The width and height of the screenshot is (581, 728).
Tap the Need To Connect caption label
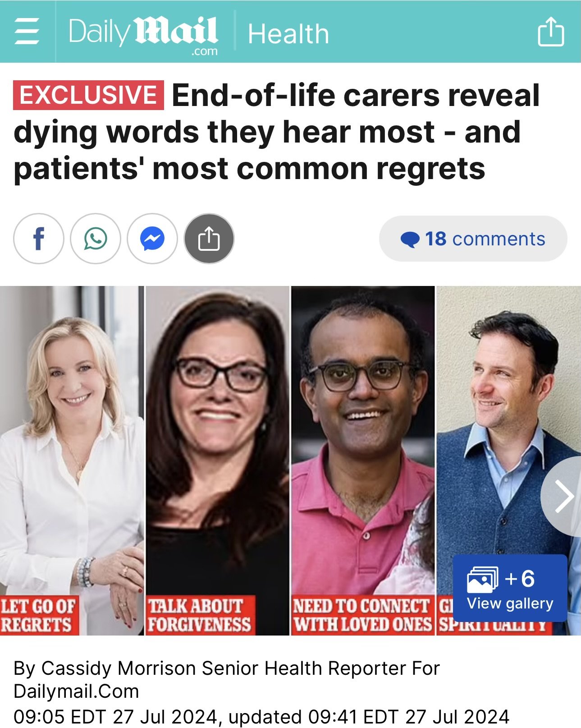click(362, 615)
